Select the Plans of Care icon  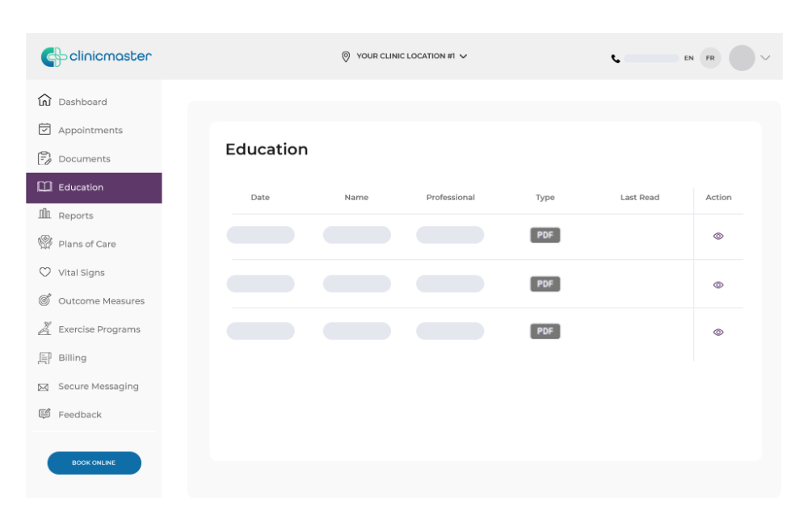(x=44, y=243)
